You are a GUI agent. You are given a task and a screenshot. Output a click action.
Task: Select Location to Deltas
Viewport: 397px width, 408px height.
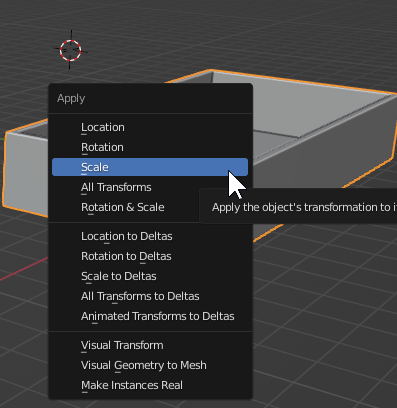point(150,236)
